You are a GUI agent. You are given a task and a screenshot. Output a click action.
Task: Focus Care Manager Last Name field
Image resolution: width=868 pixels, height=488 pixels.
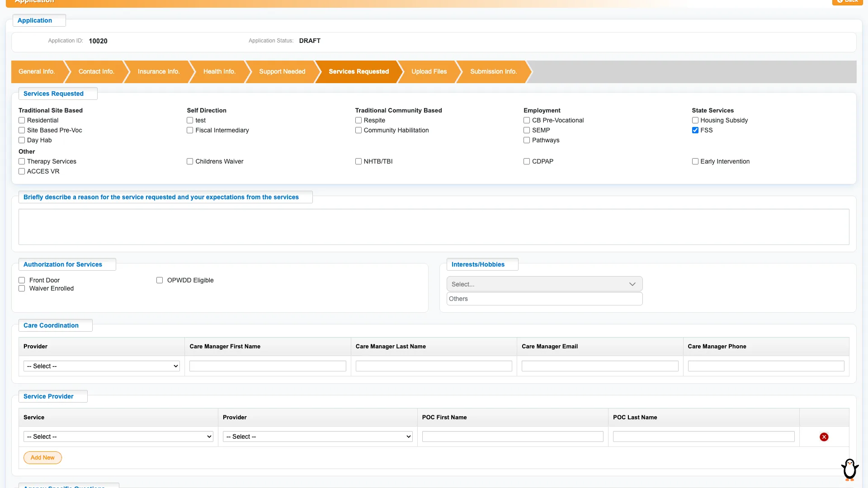tap(434, 366)
